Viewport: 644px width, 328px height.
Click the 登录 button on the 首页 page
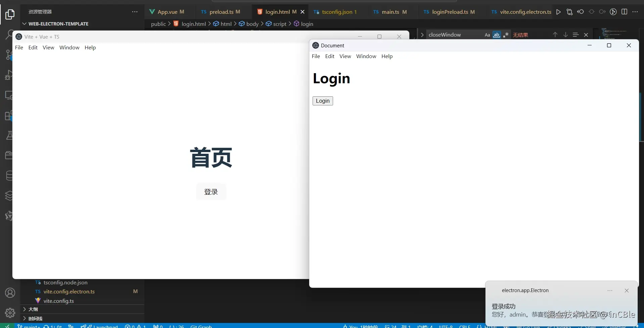pos(211,192)
